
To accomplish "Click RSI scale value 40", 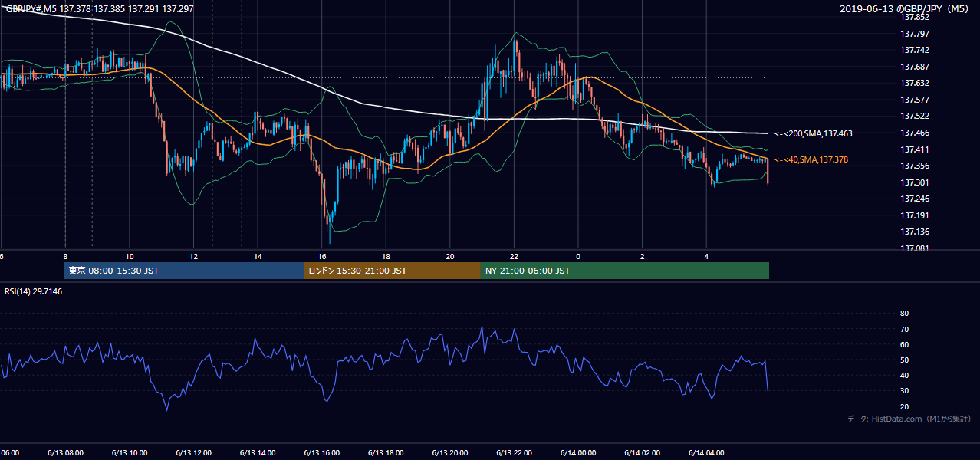I will (904, 375).
